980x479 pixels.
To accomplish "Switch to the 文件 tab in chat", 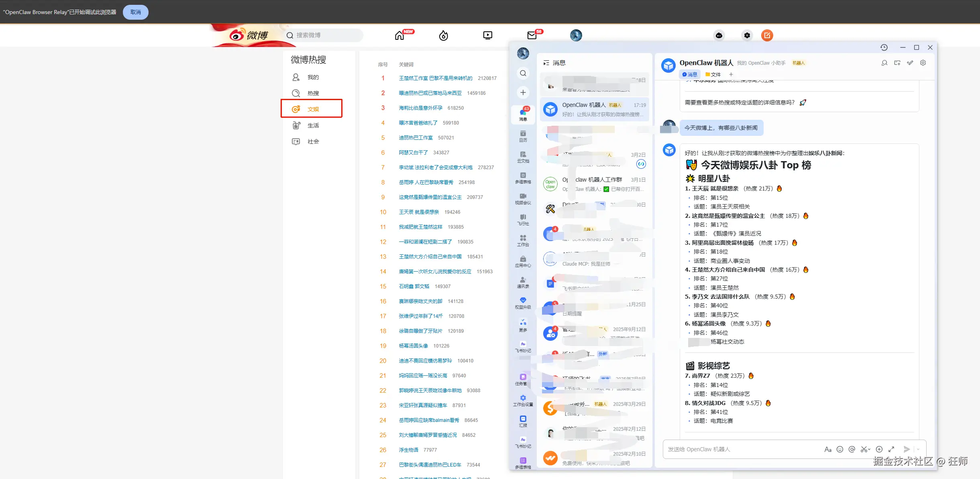I will pos(713,74).
